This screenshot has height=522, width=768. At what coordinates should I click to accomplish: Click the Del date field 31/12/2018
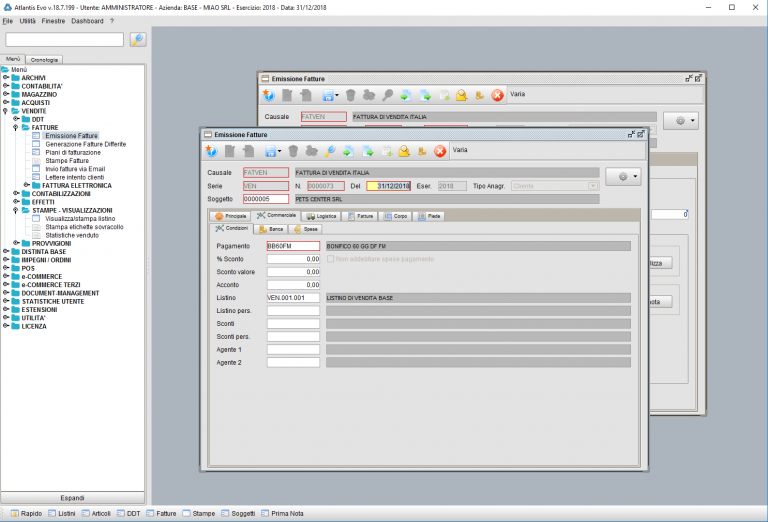click(388, 186)
